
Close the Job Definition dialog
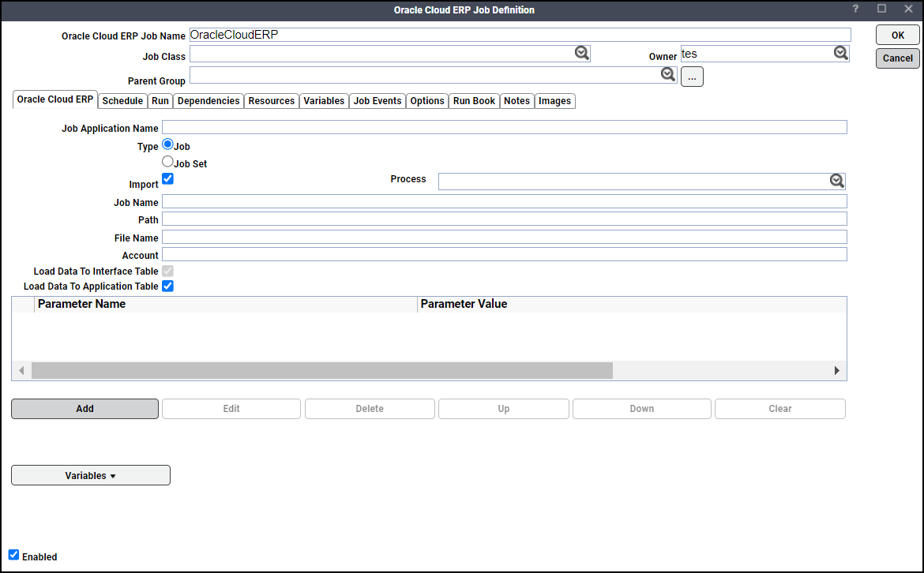click(908, 9)
